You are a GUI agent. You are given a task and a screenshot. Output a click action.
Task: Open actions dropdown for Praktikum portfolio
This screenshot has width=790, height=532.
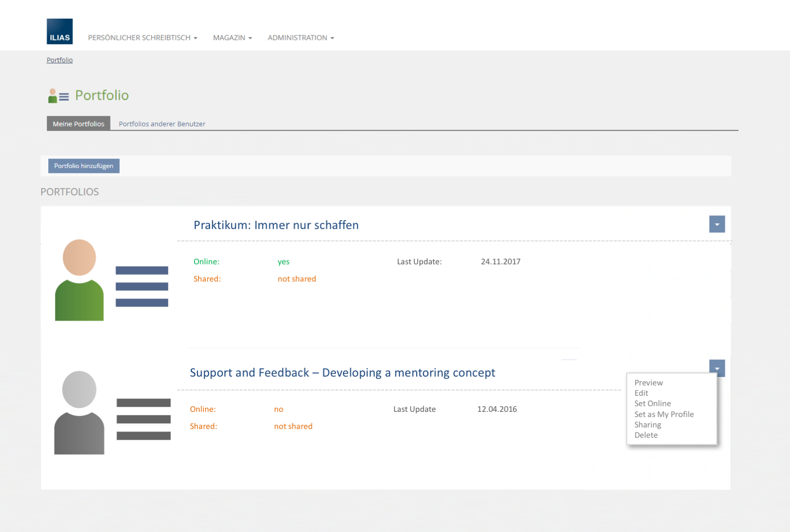point(716,224)
